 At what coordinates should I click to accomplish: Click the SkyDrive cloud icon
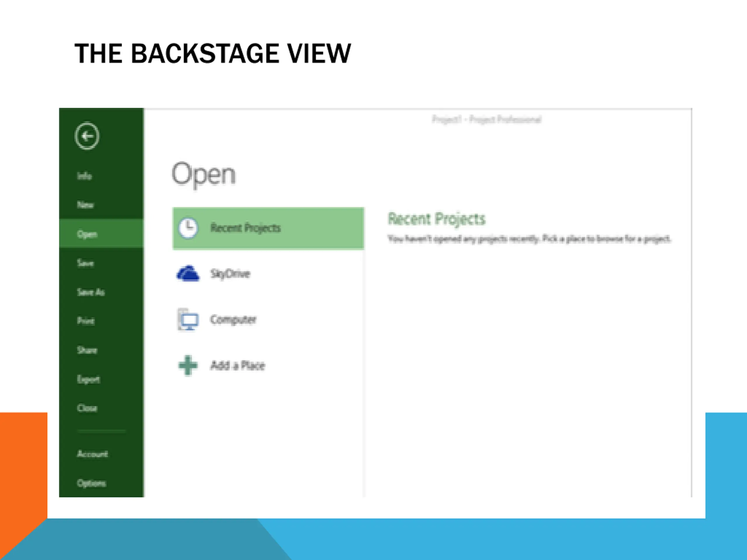[x=188, y=273]
